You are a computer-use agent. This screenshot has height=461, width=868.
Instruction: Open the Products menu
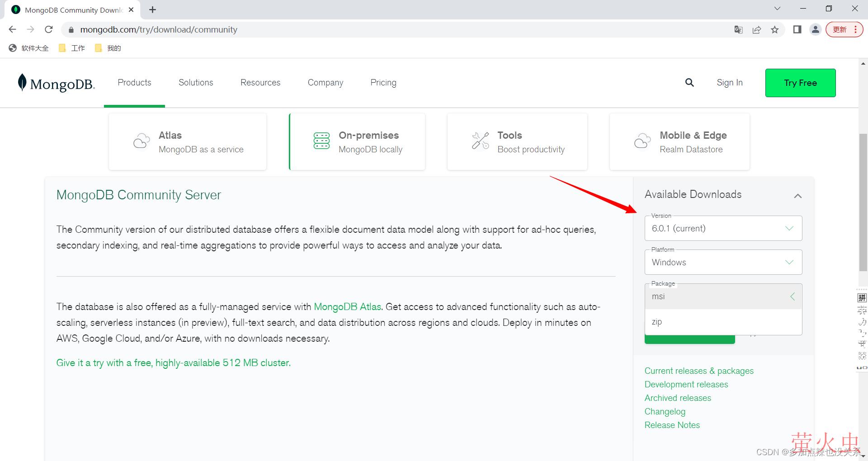(134, 83)
